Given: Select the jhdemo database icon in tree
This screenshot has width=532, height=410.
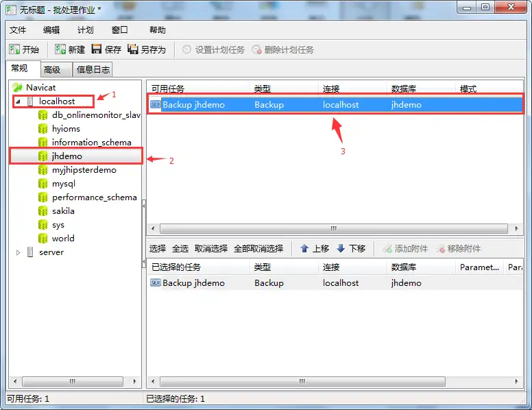Looking at the screenshot, I should pos(43,156).
